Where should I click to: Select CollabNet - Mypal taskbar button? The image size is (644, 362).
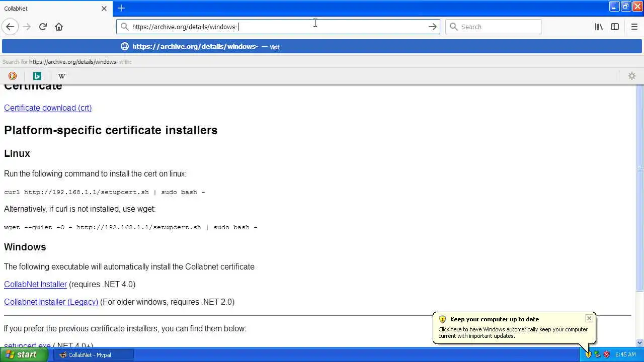(93, 354)
